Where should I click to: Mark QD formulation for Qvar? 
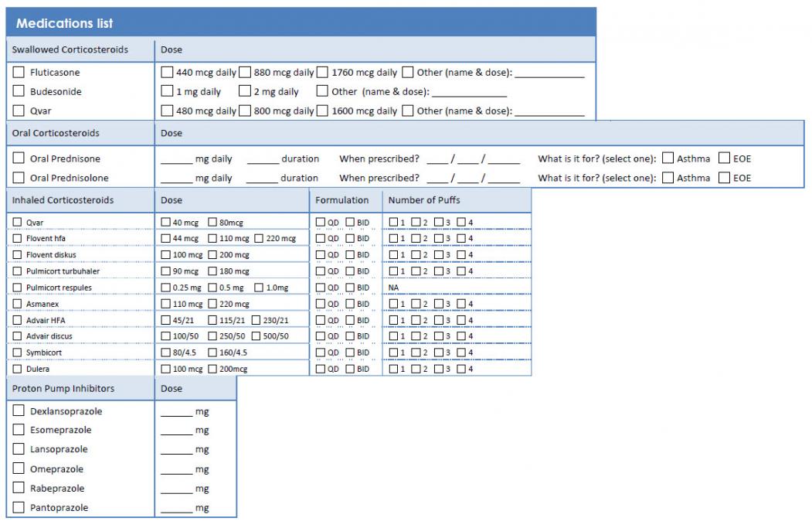[x=321, y=223]
